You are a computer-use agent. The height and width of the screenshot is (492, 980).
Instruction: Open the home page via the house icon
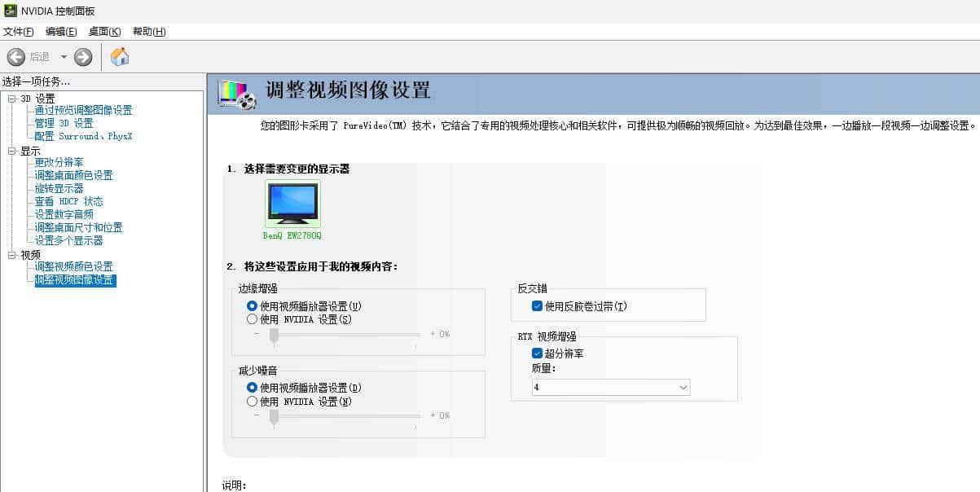[x=119, y=57]
